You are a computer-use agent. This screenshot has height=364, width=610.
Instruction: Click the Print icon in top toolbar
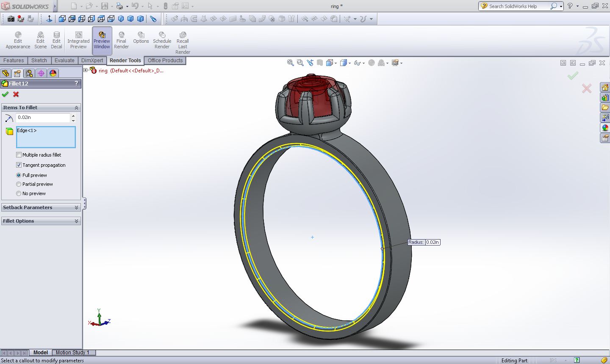pos(119,6)
